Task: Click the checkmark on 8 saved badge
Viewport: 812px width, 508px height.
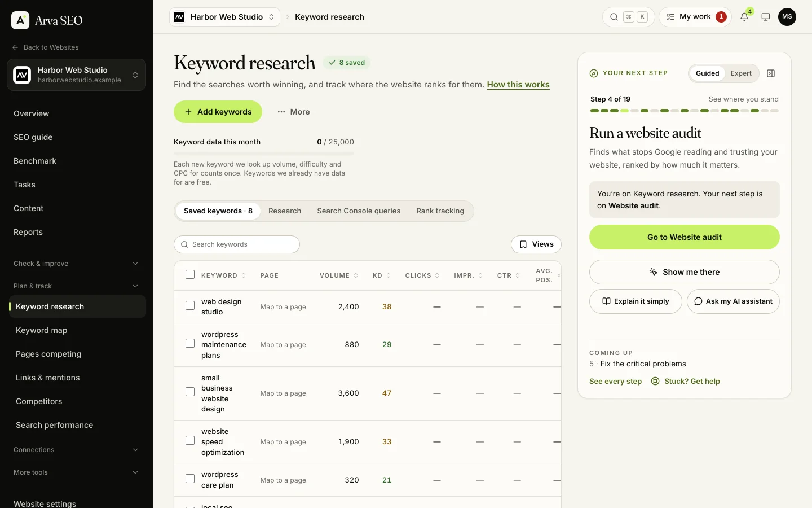Action: coord(332,63)
